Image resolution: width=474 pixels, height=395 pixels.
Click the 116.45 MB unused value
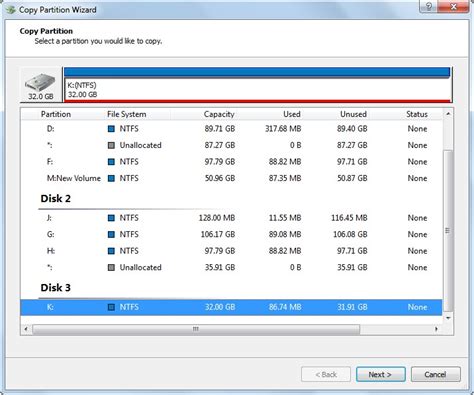(x=349, y=218)
